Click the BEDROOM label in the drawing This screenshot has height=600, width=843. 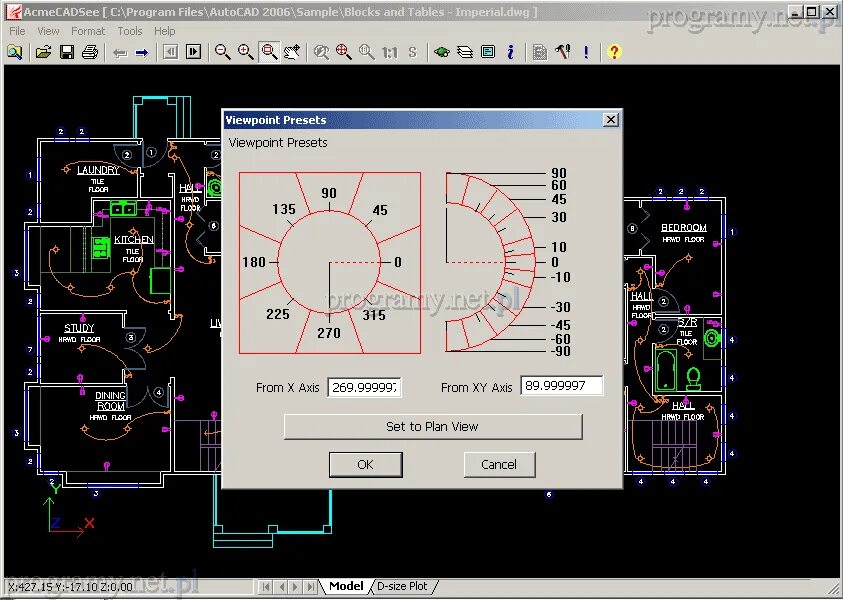coord(684,227)
